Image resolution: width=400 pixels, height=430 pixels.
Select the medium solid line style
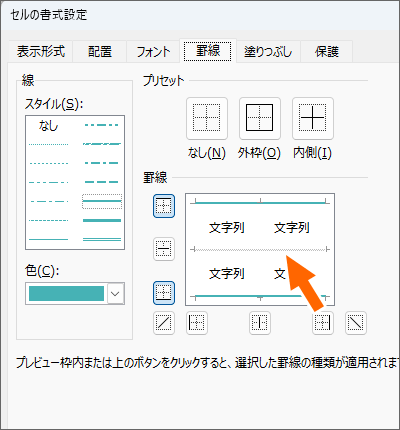pyautogui.click(x=102, y=201)
